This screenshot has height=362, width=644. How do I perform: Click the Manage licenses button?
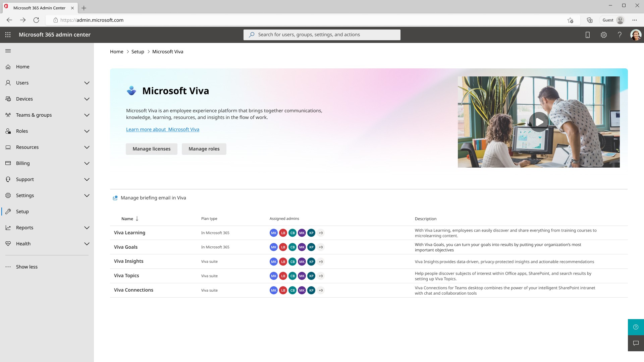tap(151, 149)
